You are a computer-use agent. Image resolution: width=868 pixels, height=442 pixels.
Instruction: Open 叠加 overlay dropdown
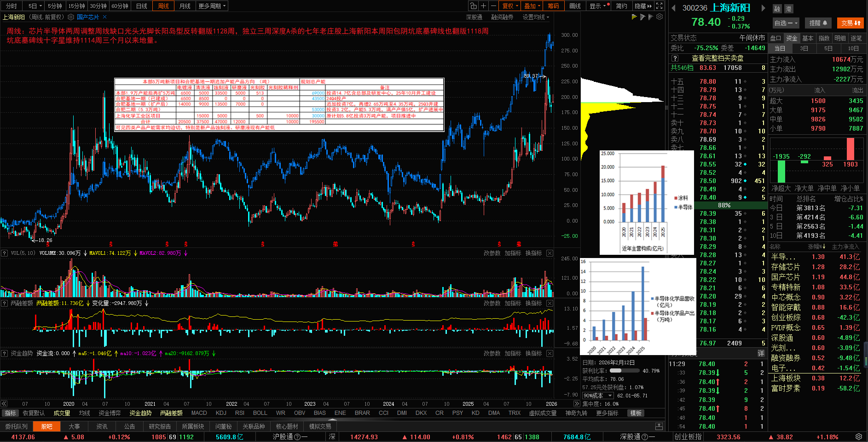click(x=532, y=6)
